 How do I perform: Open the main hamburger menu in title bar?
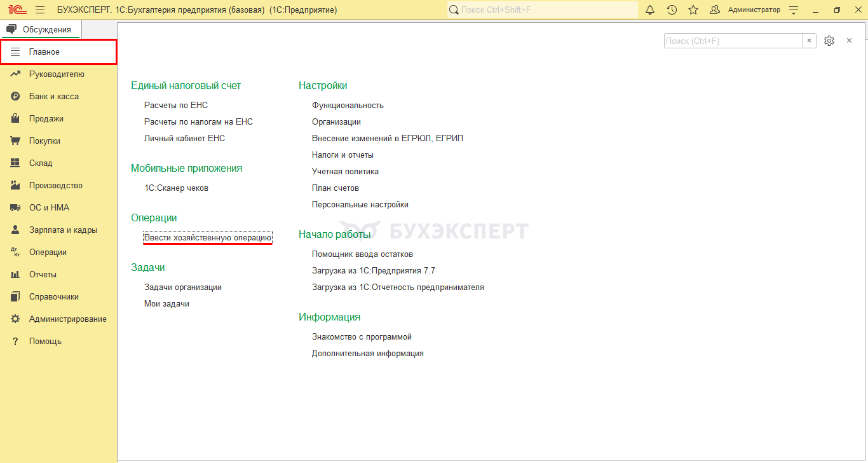pyautogui.click(x=40, y=10)
